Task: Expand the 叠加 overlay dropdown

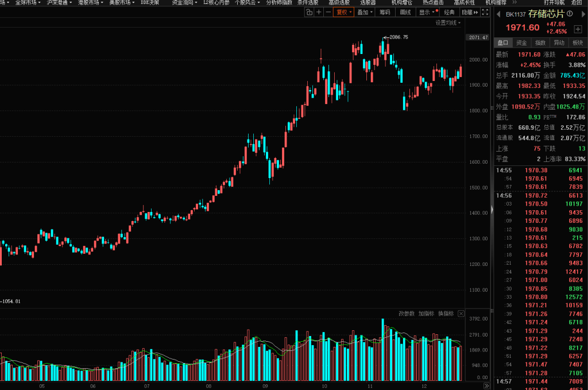Action: click(x=364, y=12)
